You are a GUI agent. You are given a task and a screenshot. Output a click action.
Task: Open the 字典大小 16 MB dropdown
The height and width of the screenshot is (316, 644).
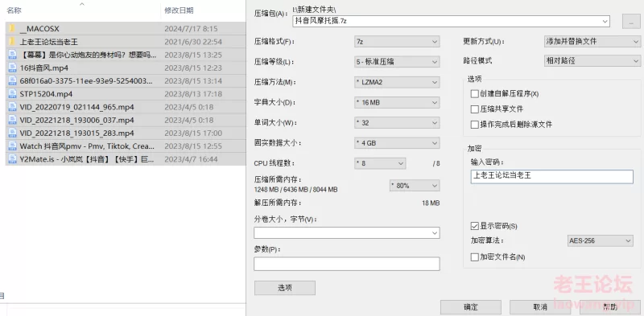[x=397, y=103]
